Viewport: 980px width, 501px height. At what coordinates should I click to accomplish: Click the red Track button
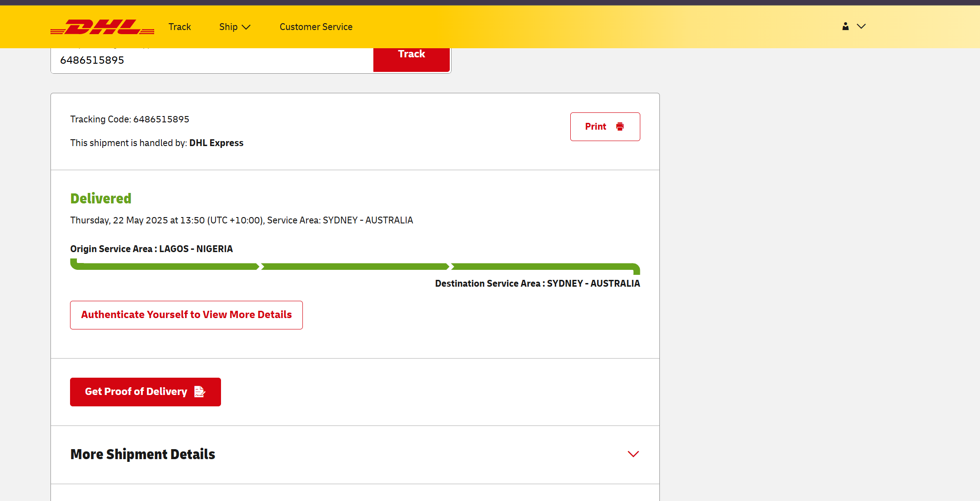412,59
